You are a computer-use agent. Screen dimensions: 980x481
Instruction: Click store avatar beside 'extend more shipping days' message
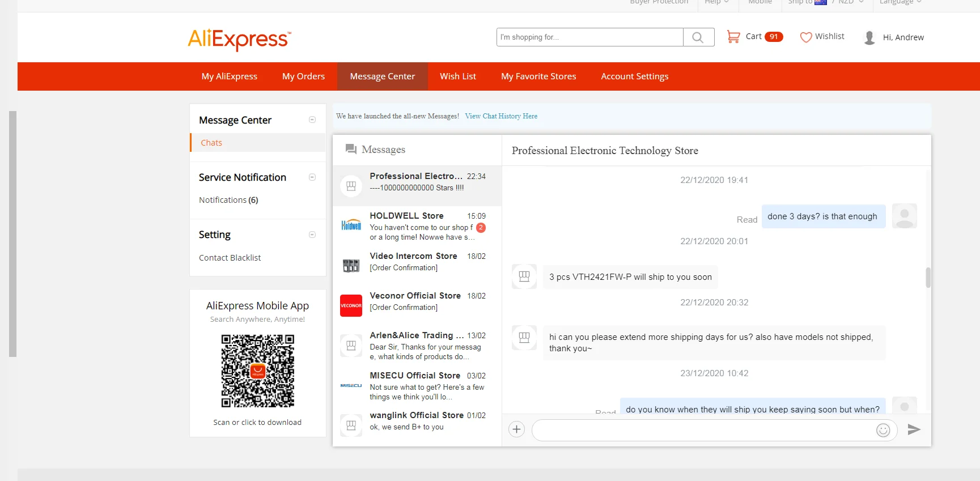524,338
